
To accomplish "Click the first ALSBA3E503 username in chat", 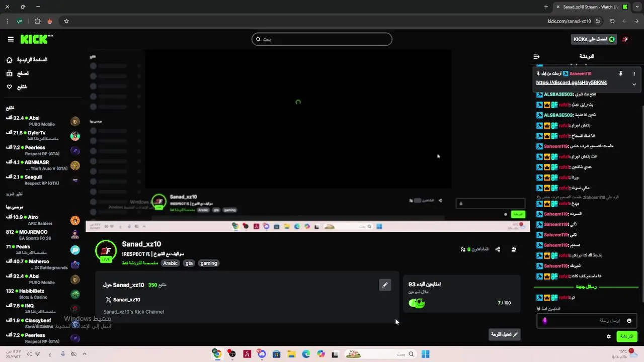I will point(558,95).
